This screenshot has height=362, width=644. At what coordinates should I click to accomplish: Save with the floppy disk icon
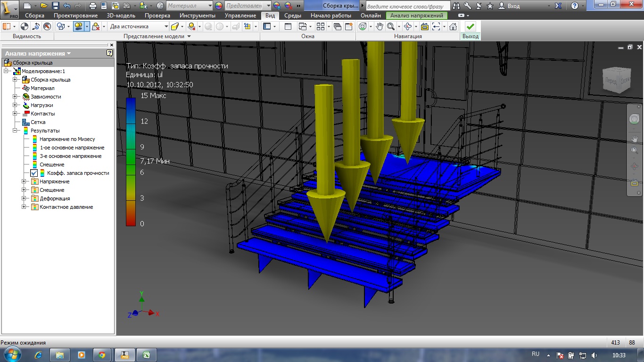tap(55, 6)
